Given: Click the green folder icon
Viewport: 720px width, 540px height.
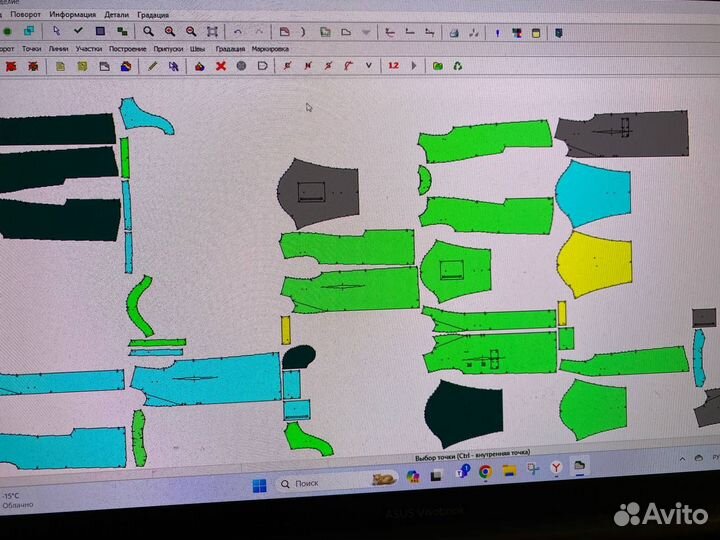Looking at the screenshot, I should point(437,66).
